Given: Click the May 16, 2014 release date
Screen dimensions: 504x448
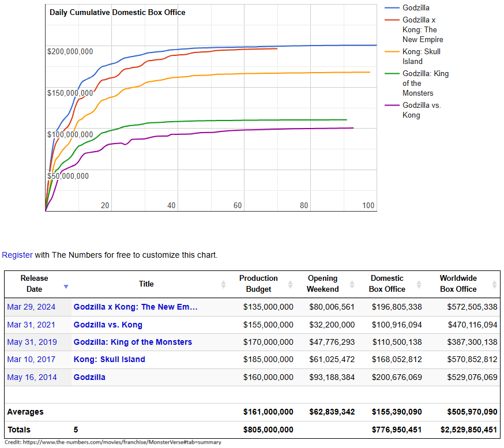Looking at the screenshot, I should [31, 377].
